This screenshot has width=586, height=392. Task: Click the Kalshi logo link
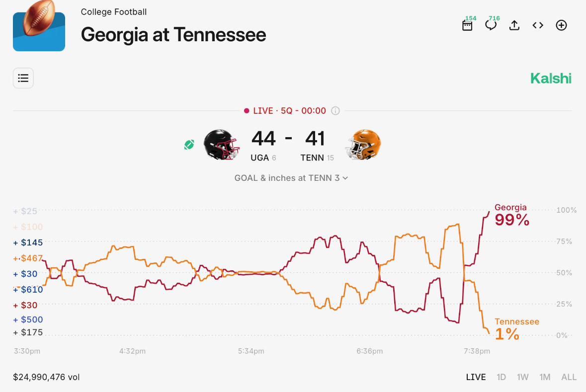coord(551,78)
